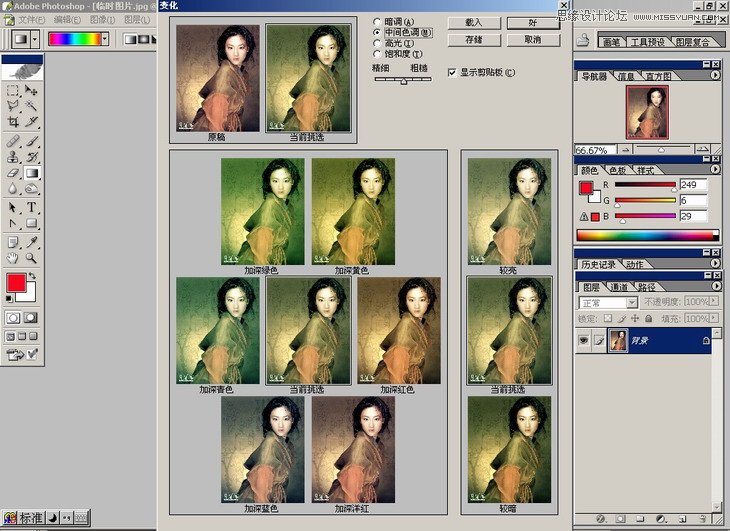Select 中间色调 (Midtones) radio button
730x531 pixels.
click(377, 33)
